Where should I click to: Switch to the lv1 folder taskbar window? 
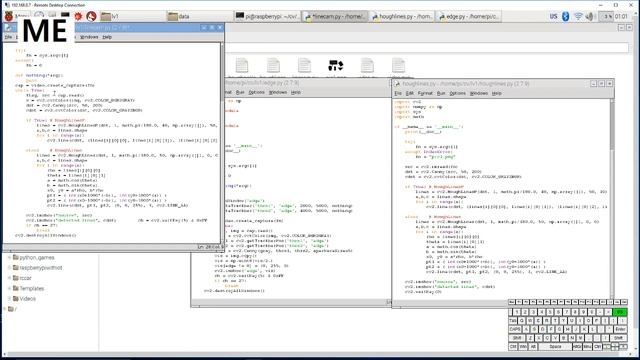click(x=133, y=16)
